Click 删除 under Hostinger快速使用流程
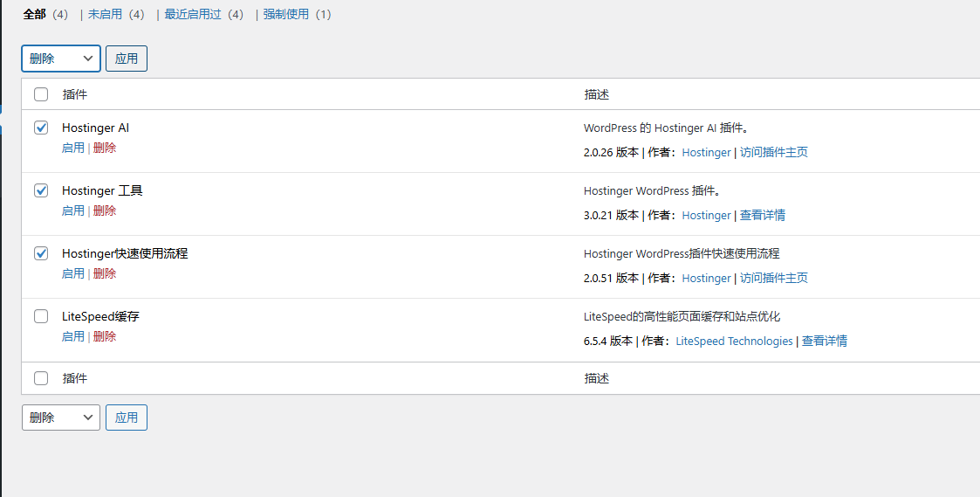 point(105,273)
